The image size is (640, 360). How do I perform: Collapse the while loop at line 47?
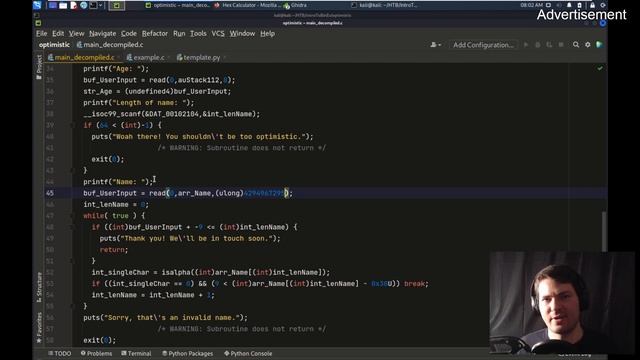73,216
